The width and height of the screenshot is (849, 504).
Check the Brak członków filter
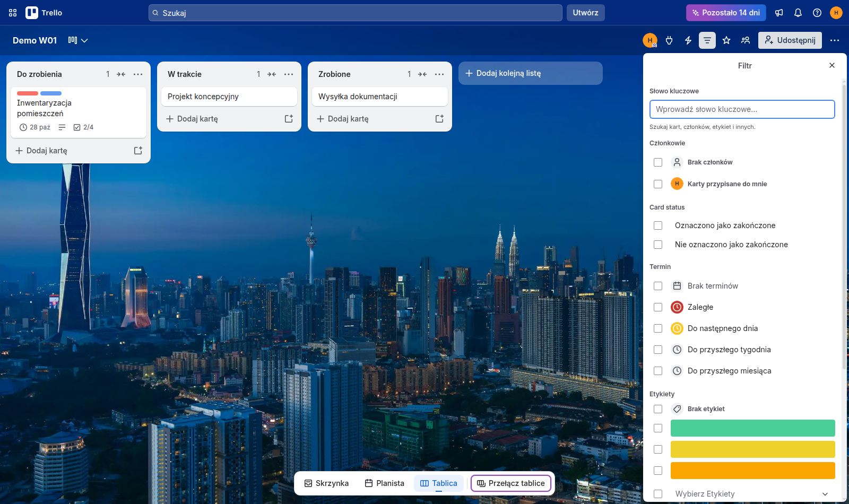coord(658,162)
